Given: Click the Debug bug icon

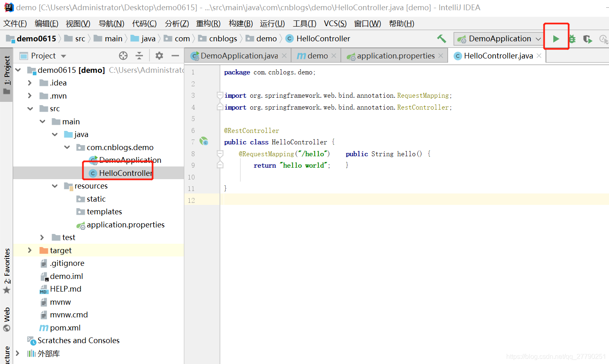Looking at the screenshot, I should [x=572, y=39].
